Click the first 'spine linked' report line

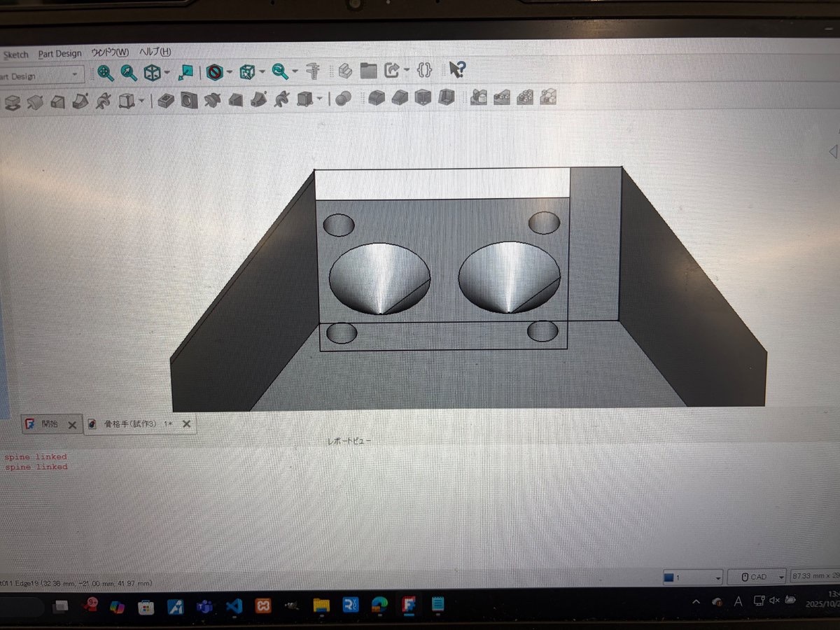click(x=36, y=457)
